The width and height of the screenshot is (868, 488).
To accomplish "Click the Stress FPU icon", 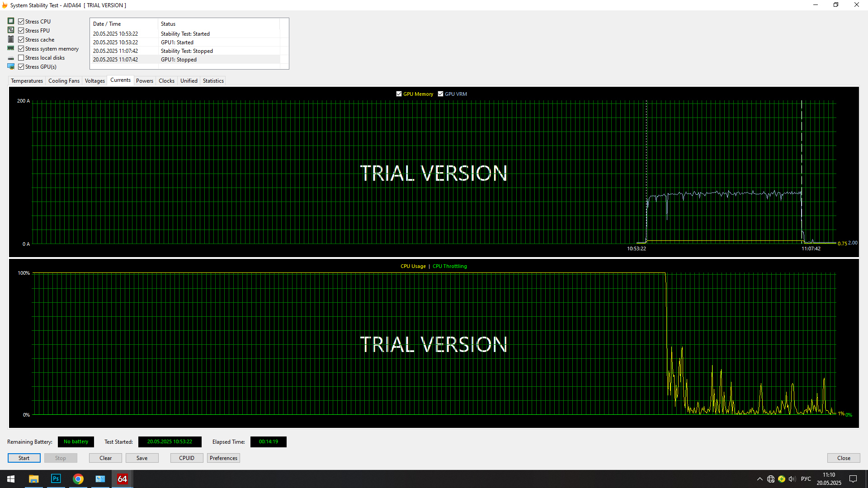I will point(11,30).
